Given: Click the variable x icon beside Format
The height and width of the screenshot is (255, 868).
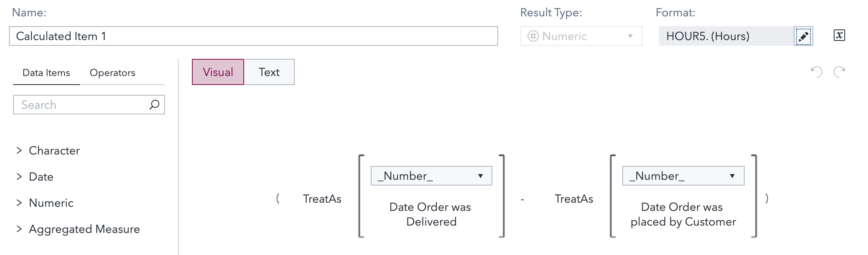Looking at the screenshot, I should click(839, 36).
